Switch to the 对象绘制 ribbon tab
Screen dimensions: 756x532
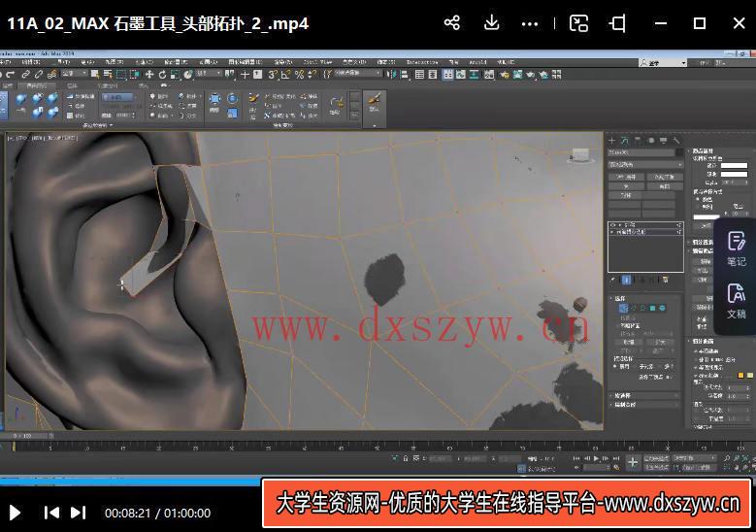[107, 85]
